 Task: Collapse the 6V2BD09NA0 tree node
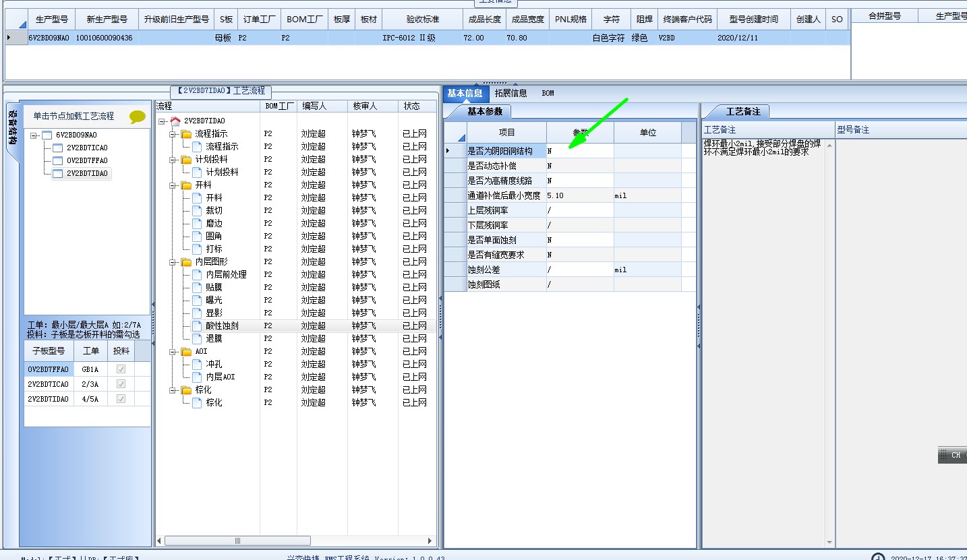34,135
